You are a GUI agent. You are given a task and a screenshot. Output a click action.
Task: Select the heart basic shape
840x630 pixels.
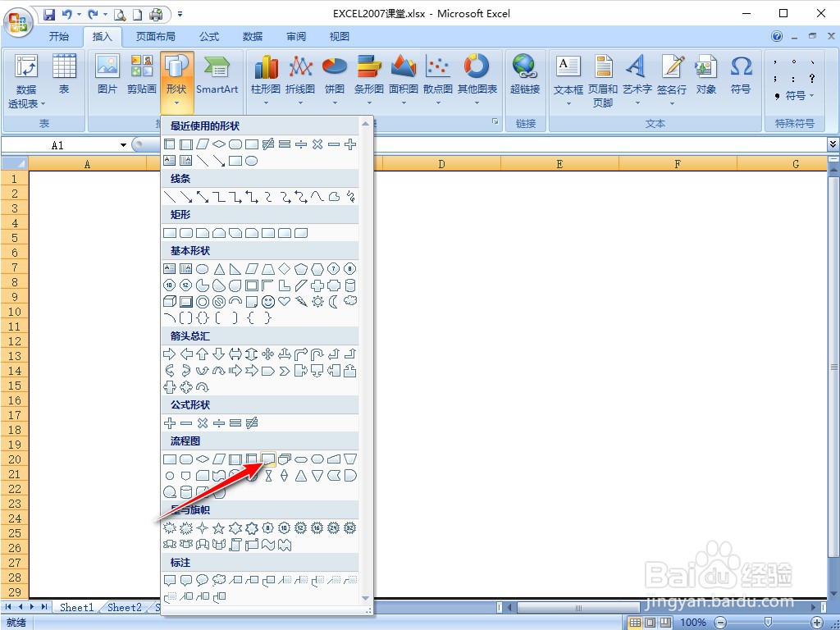285,302
